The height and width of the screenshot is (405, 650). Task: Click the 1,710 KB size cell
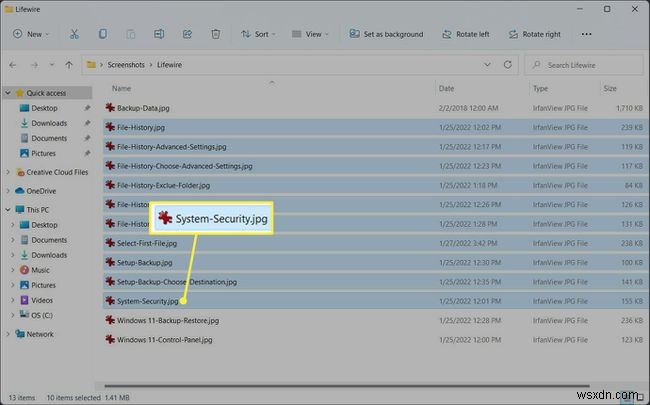pos(629,108)
